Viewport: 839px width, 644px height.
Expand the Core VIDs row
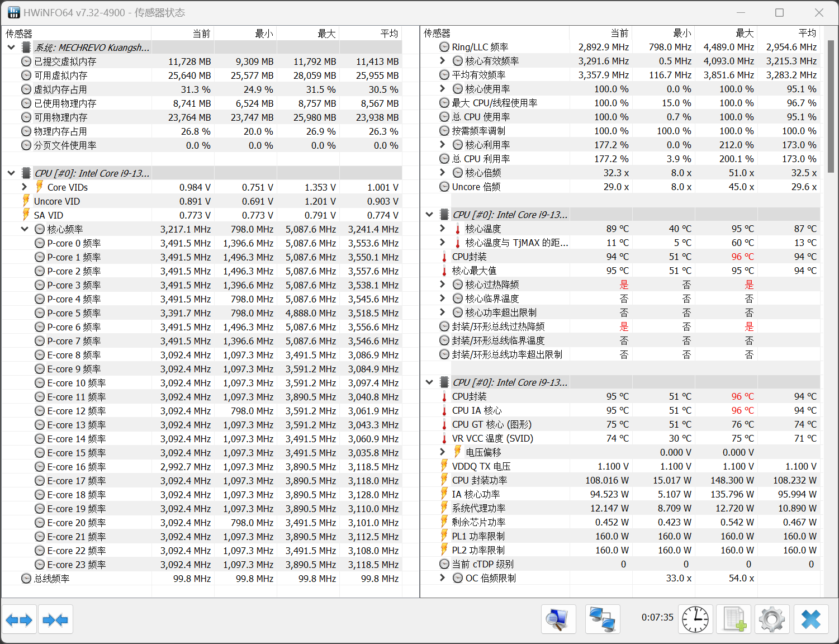pos(25,187)
